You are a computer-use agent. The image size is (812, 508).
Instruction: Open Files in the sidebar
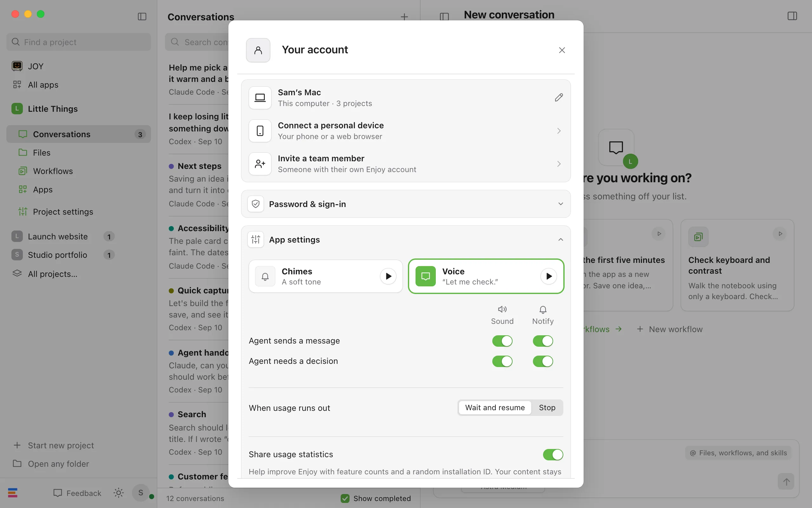pos(79,152)
